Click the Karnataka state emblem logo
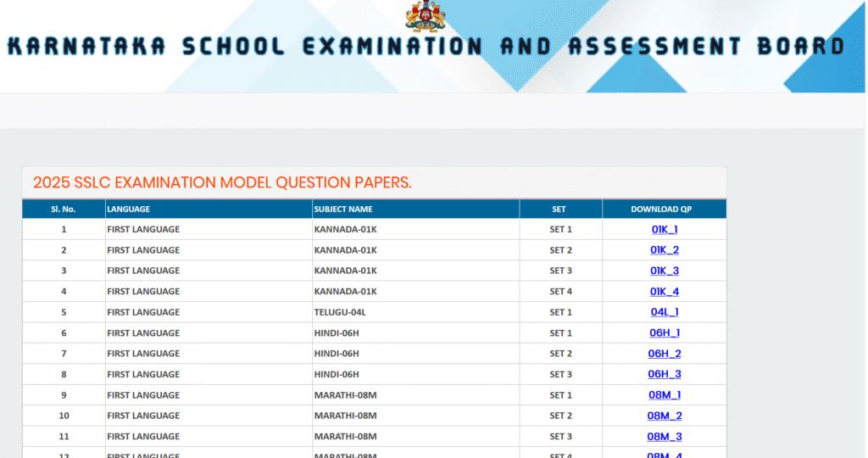 tap(426, 15)
